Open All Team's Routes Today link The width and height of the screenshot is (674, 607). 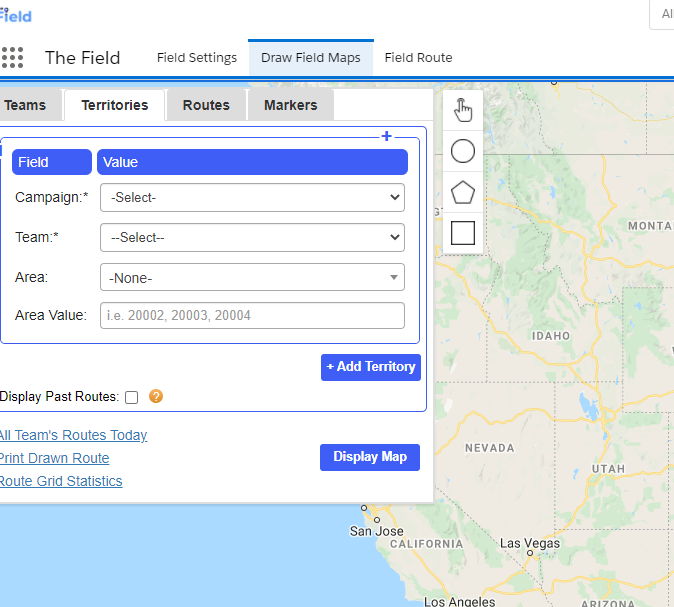coord(74,435)
